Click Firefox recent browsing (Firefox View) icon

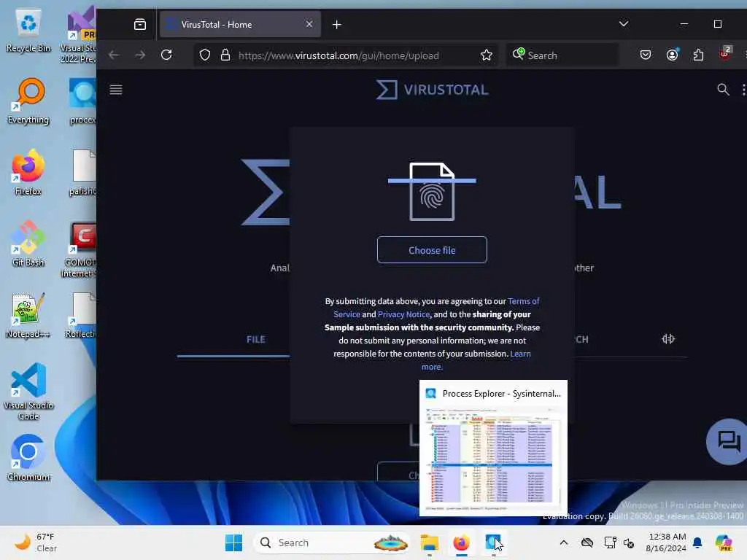click(140, 24)
